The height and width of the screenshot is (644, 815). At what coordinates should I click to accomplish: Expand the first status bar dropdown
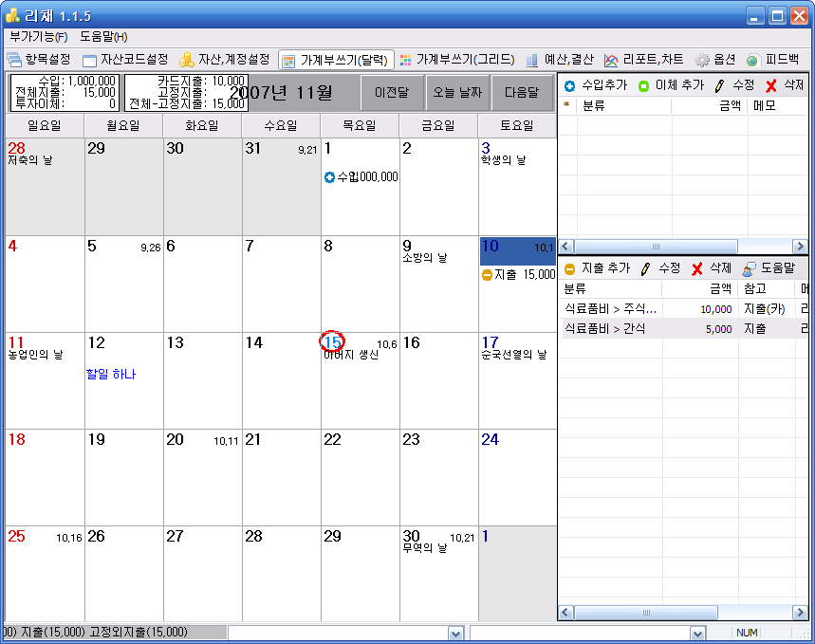[x=455, y=634]
